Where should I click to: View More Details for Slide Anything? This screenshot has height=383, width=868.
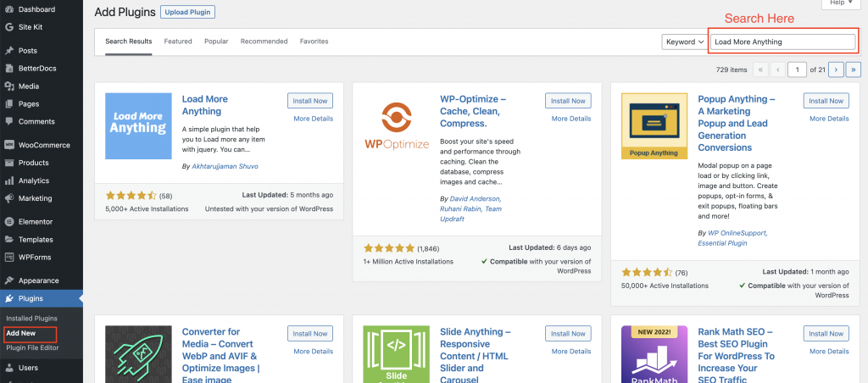571,352
